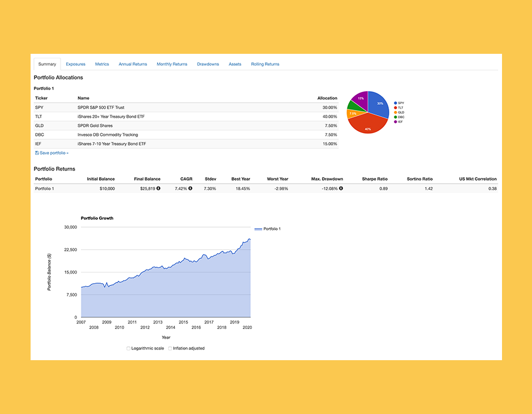Select the Monthly Returns tab
Screen dimensions: 532x414
click(172, 64)
